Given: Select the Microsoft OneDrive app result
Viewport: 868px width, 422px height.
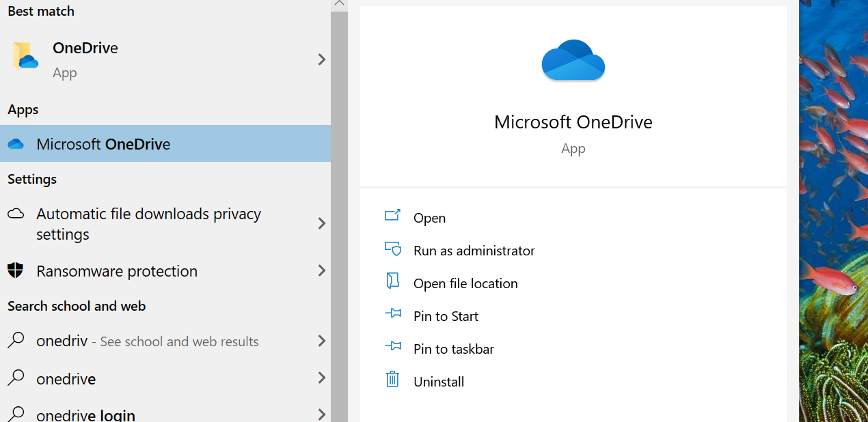Looking at the screenshot, I should (x=165, y=143).
